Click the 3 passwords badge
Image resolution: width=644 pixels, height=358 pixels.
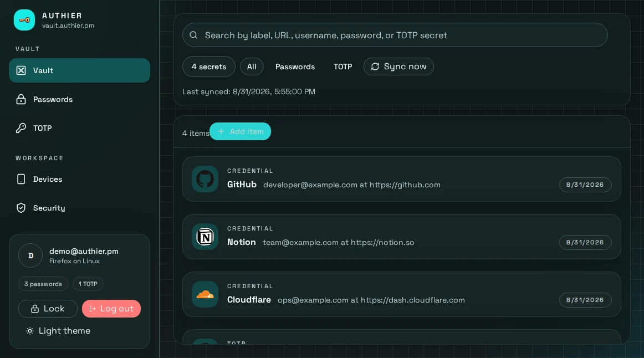(43, 284)
